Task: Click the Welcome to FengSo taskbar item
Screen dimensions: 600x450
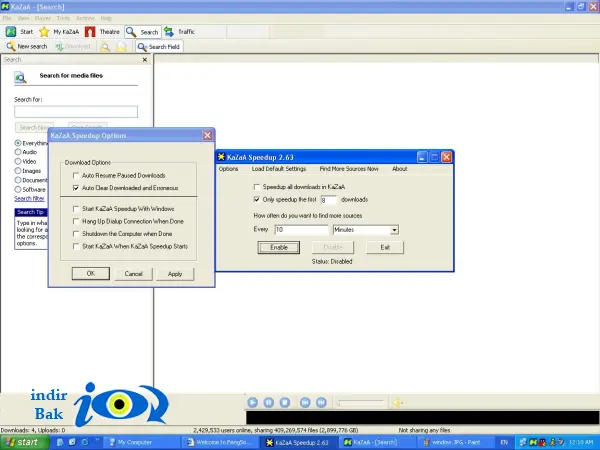Action: point(220,442)
